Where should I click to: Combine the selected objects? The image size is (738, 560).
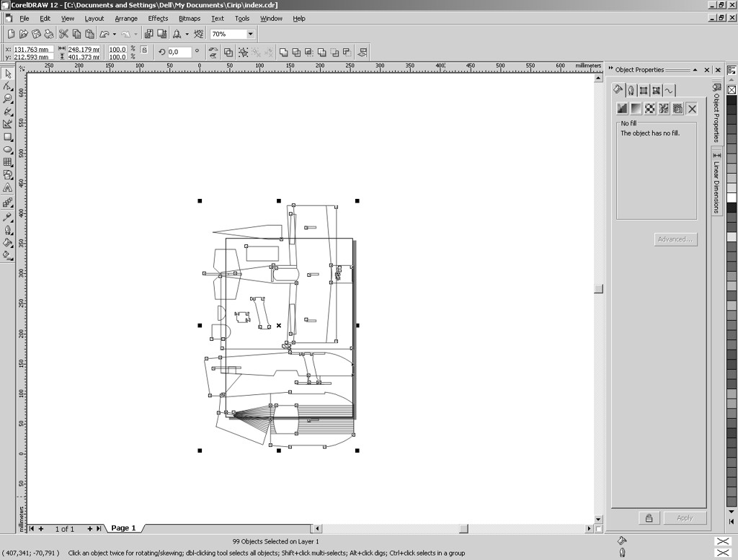[x=228, y=52]
